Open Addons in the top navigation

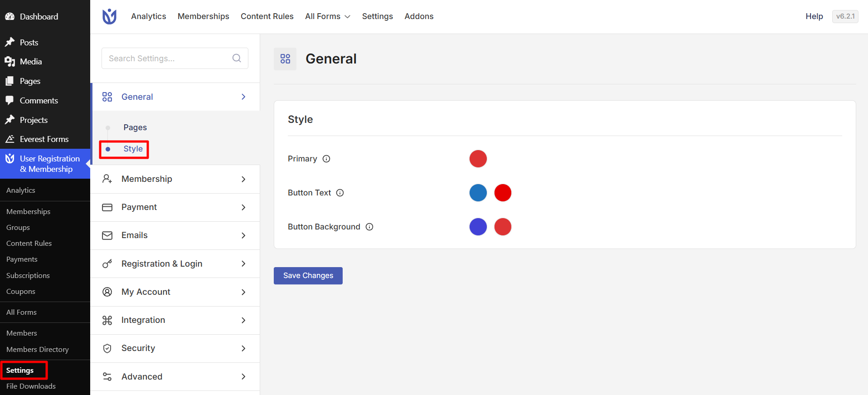coord(419,16)
